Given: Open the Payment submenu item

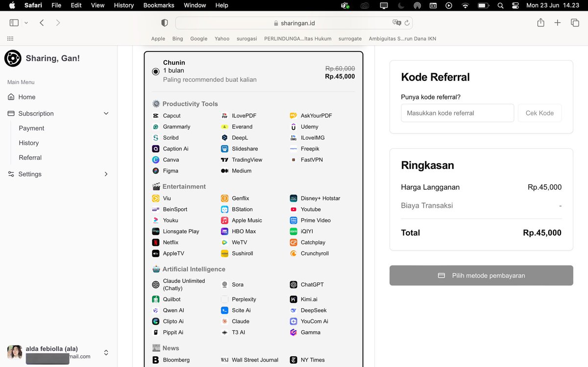Looking at the screenshot, I should pos(31,128).
